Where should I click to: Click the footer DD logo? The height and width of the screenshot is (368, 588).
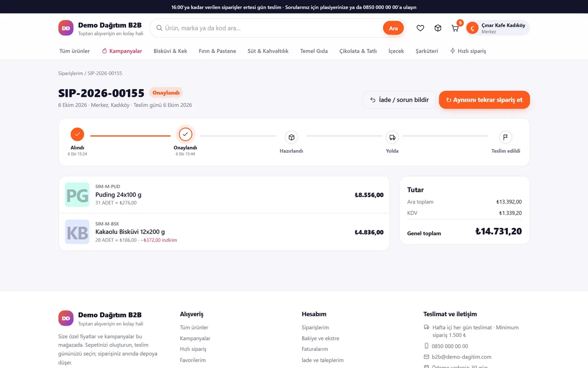[x=66, y=318]
